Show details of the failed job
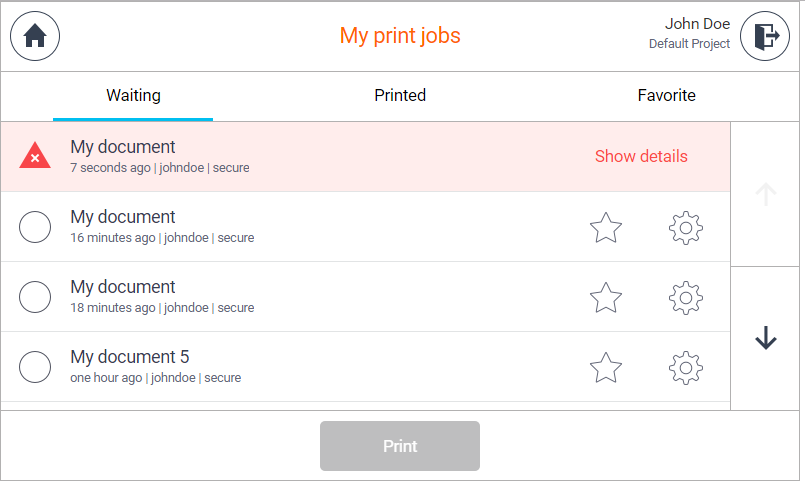The image size is (805, 485). 641,156
